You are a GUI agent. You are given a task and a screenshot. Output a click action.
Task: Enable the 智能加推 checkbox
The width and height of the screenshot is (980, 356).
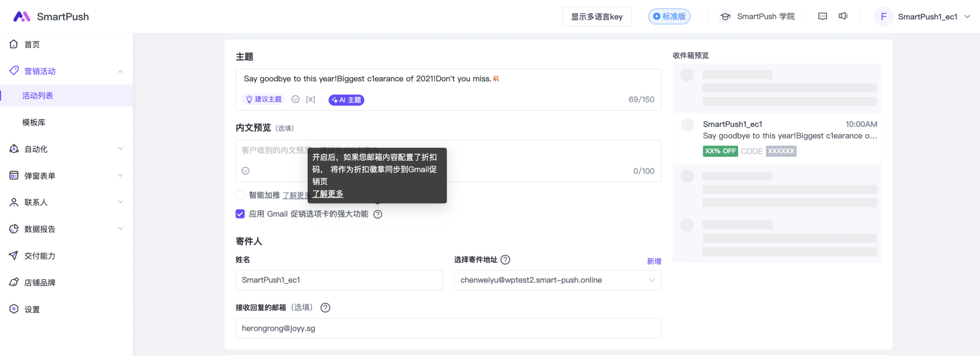pos(240,195)
